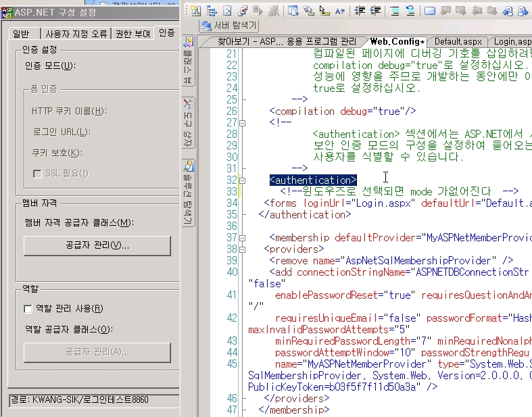Click the remove name="AspNetSqlMembershipProvider" line

tap(391, 261)
